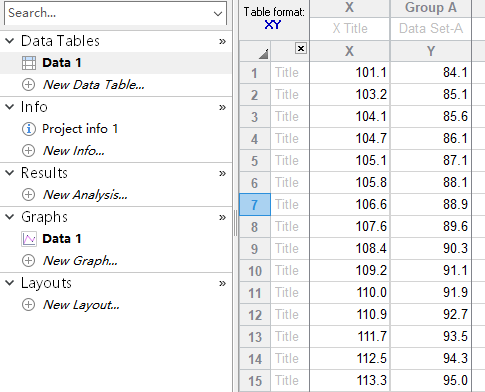Image resolution: width=485 pixels, height=392 pixels.
Task: Click the plus icon beside New Data Table
Action: (x=28, y=85)
